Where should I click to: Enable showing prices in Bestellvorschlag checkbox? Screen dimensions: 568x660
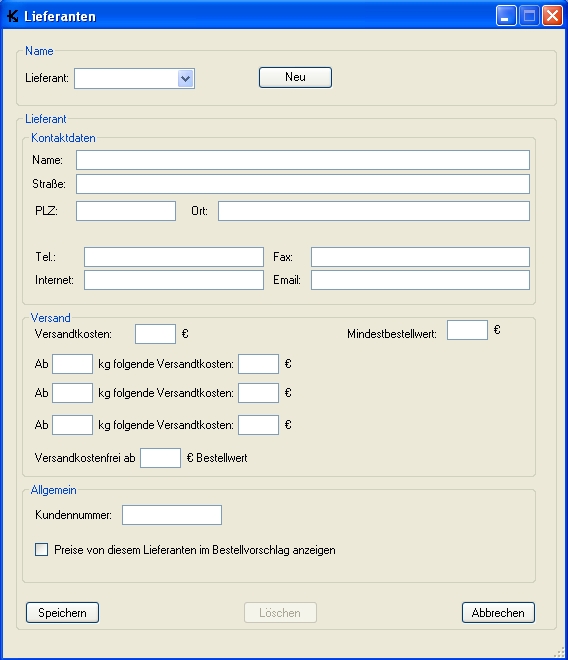(x=41, y=550)
